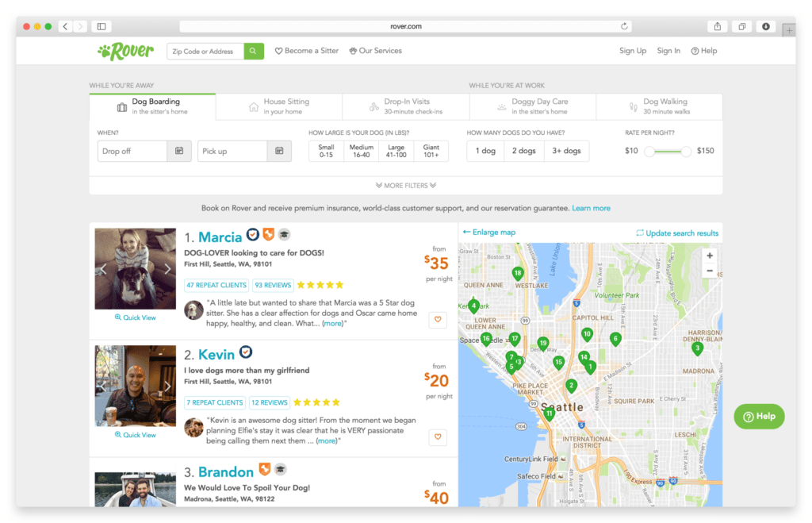Click the $150 rate slider handle
Image resolution: width=812 pixels, height=523 pixels.
[686, 151]
